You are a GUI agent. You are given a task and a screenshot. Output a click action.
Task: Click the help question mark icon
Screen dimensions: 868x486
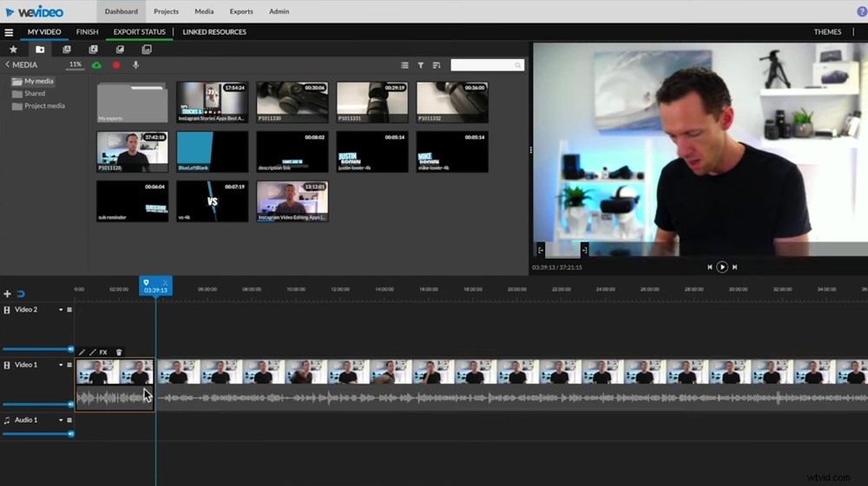[862, 11]
